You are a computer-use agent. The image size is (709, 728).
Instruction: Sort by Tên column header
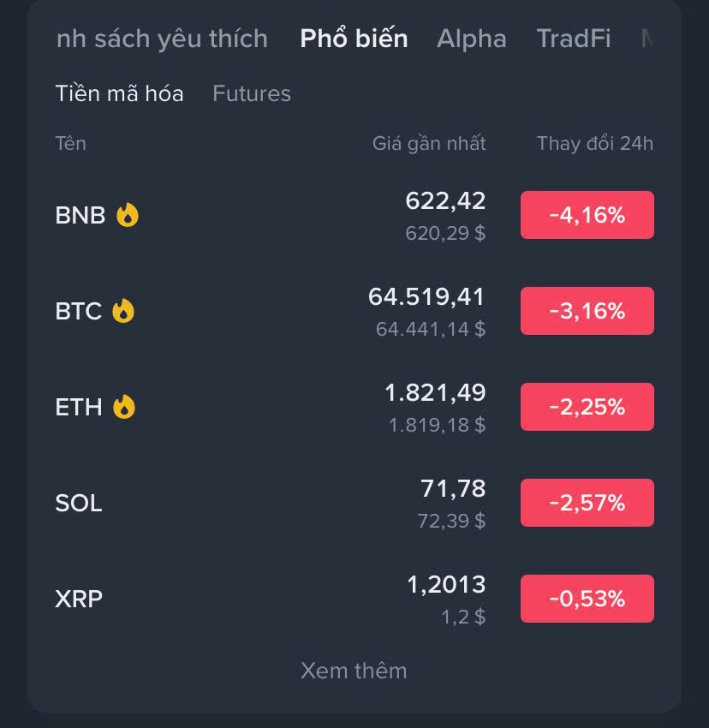[70, 143]
